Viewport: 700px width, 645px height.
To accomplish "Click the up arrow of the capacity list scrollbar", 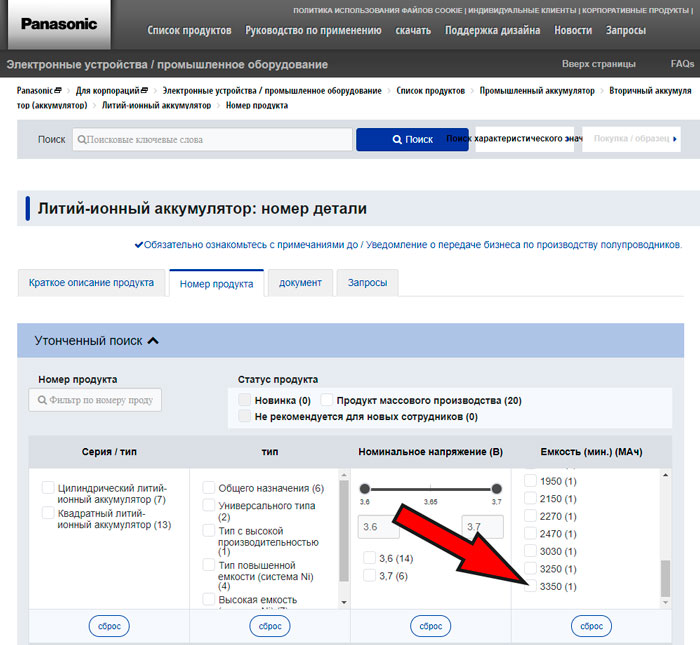I will [665, 475].
